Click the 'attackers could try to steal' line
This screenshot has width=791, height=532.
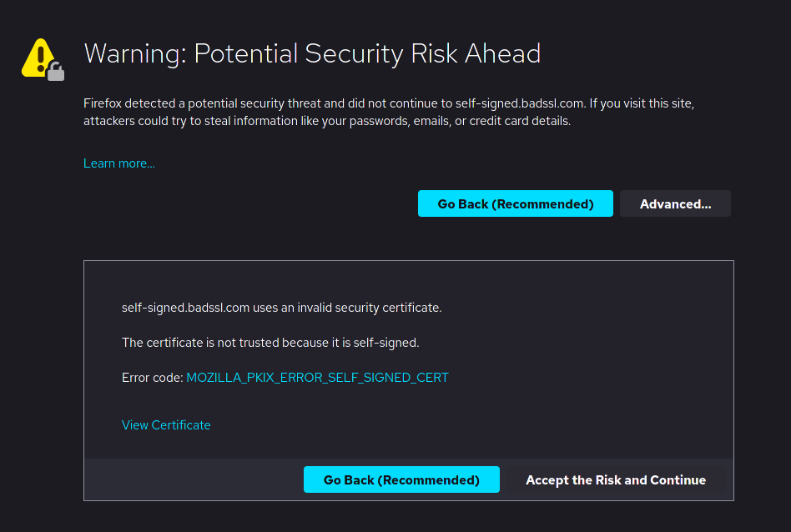327,121
